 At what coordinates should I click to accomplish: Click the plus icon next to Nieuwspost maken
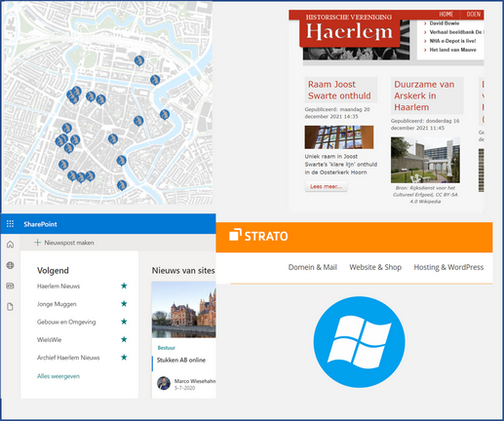(x=37, y=243)
